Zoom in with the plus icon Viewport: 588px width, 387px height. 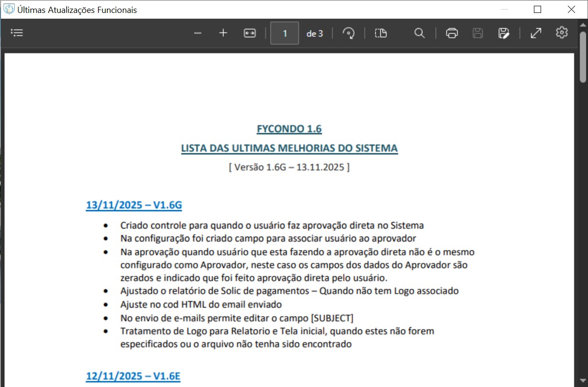pyautogui.click(x=223, y=33)
